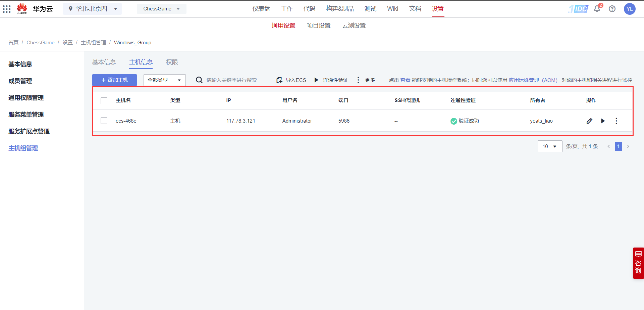Switch to the 权限 tab
Screen dimensions: 644x310
(172, 62)
